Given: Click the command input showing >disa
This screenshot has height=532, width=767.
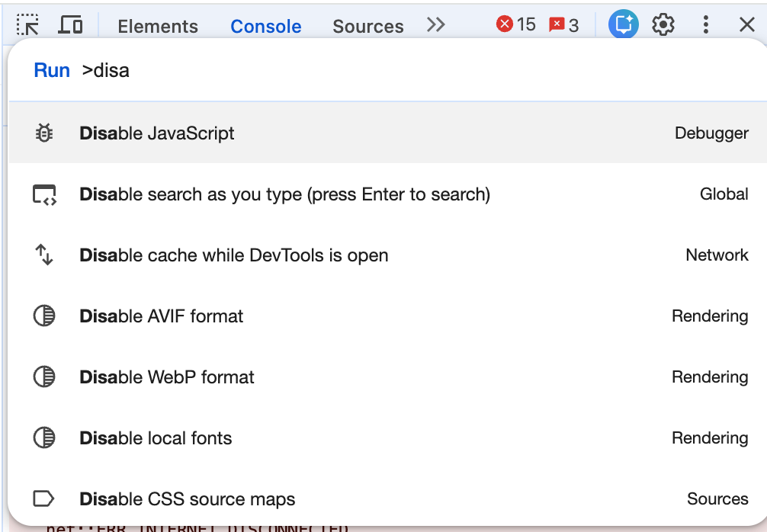Looking at the screenshot, I should (107, 70).
